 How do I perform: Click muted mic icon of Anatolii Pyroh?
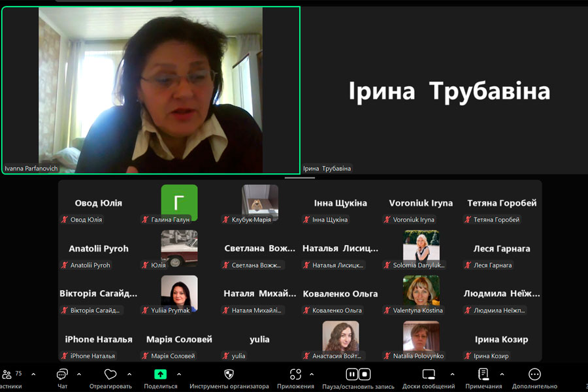65,265
